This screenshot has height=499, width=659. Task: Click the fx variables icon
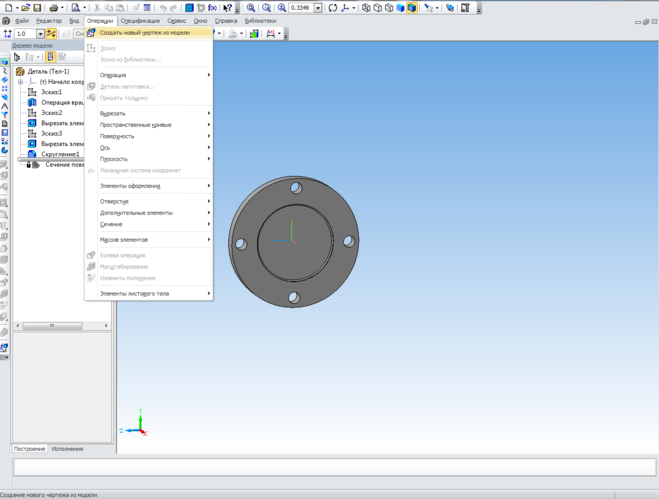click(212, 8)
